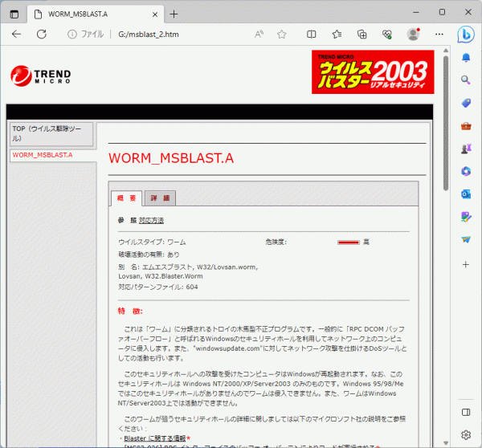Open notifications bell in sidebar

466,58
